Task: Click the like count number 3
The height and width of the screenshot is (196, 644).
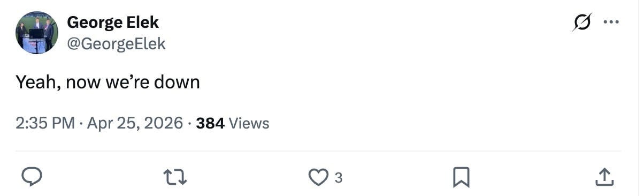Action: click(338, 178)
